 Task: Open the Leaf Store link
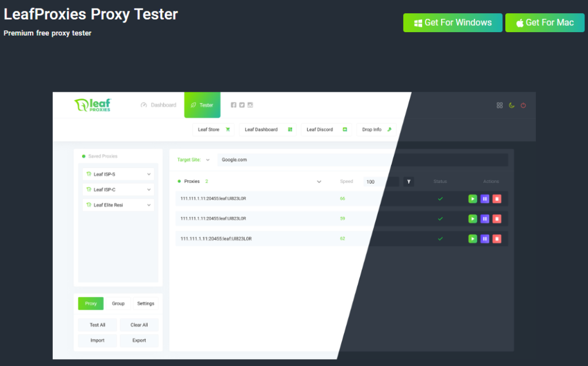(213, 130)
